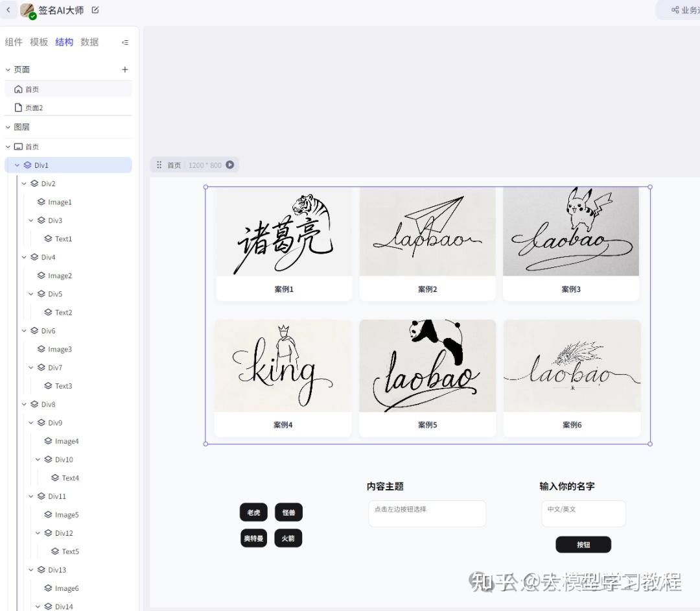Select the king signature image
700x611 pixels.
pyautogui.click(x=283, y=366)
